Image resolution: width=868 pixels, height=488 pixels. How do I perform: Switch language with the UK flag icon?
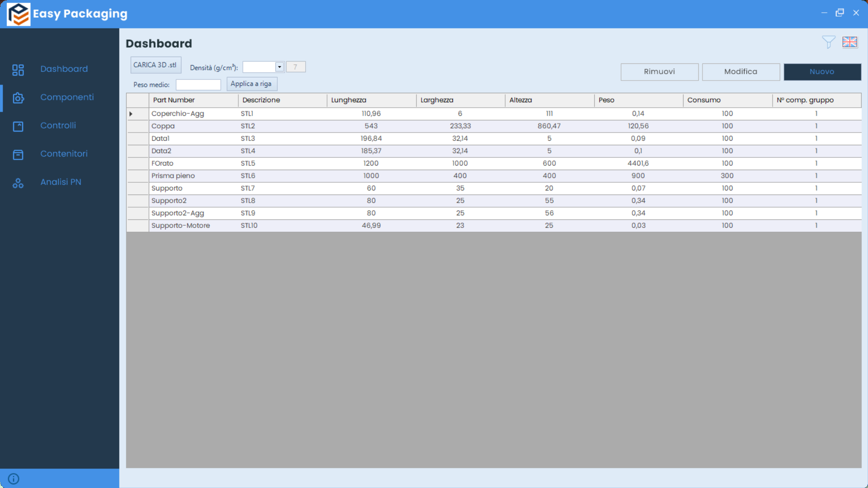849,42
